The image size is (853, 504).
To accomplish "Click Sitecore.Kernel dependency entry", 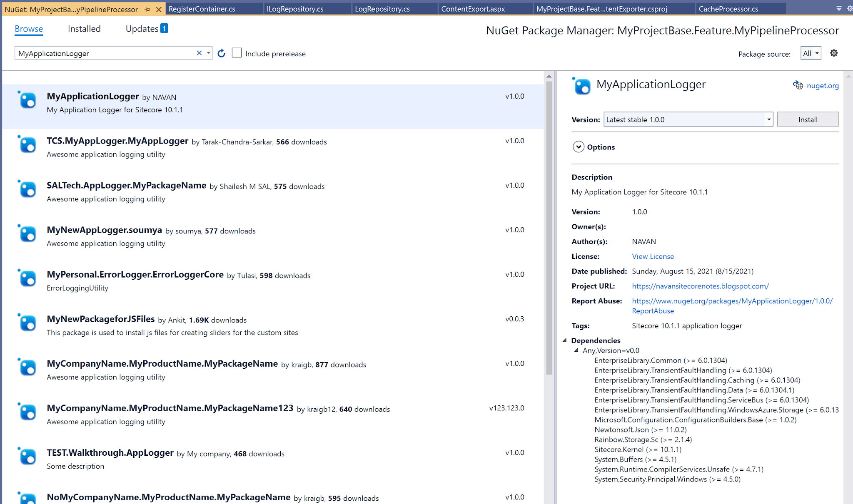I will 638,449.
